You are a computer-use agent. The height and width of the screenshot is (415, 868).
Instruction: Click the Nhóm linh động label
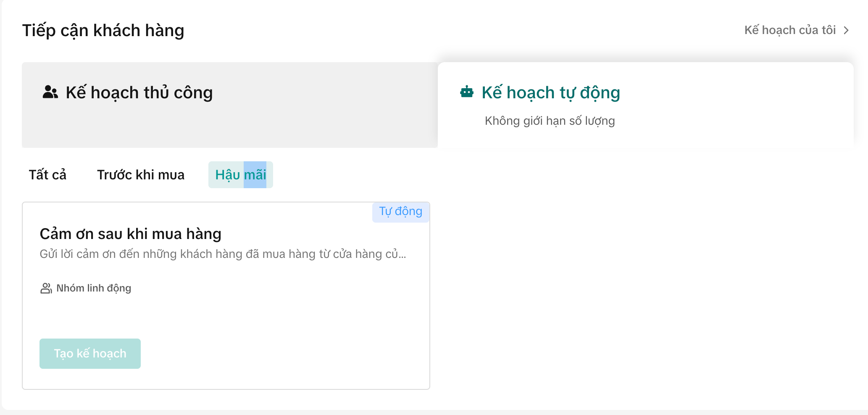[94, 288]
